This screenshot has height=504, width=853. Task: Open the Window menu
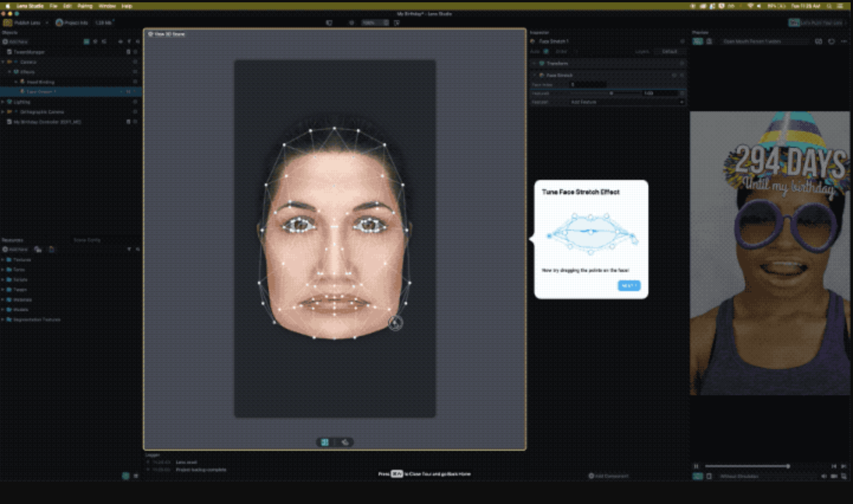point(107,6)
